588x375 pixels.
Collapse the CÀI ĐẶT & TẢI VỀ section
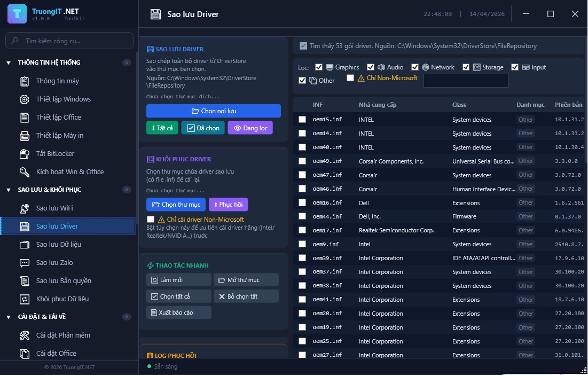[x=9, y=317]
